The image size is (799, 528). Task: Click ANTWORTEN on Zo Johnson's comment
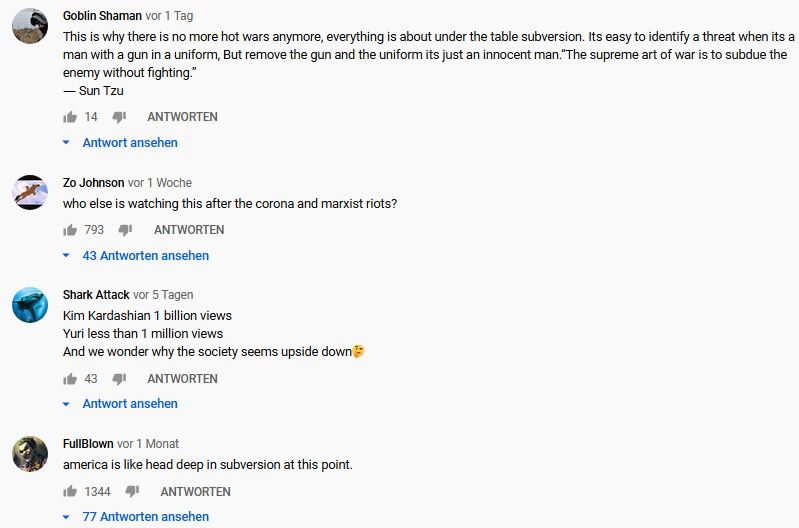coord(189,230)
